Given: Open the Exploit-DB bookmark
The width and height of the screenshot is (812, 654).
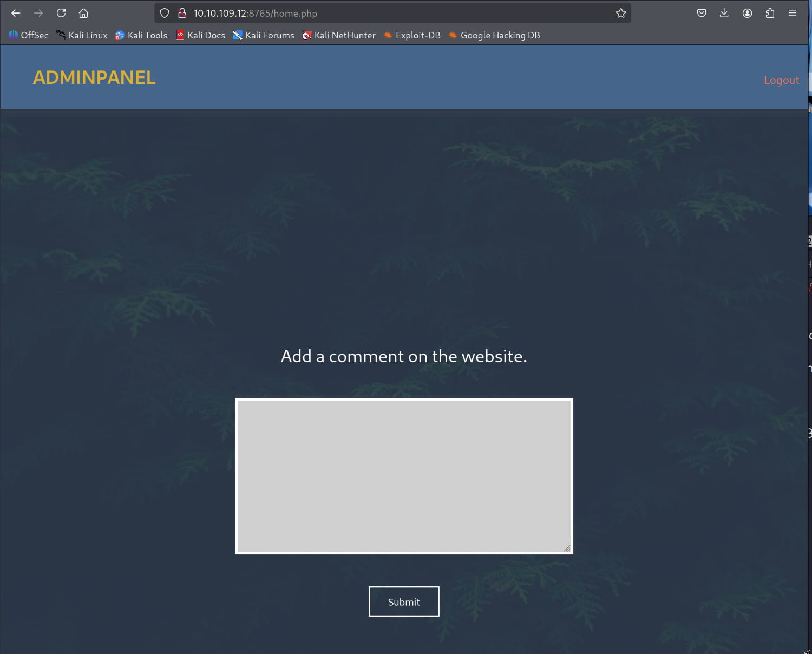Looking at the screenshot, I should click(x=412, y=35).
